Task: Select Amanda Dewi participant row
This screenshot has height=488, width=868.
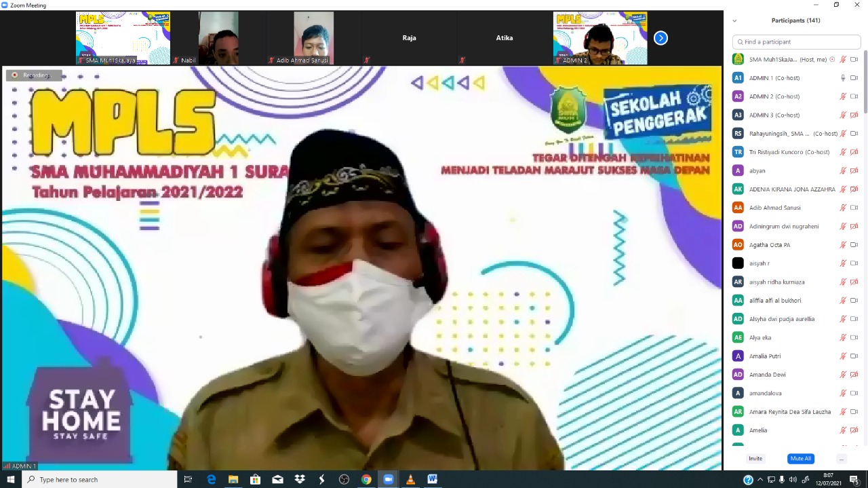Action: click(796, 375)
